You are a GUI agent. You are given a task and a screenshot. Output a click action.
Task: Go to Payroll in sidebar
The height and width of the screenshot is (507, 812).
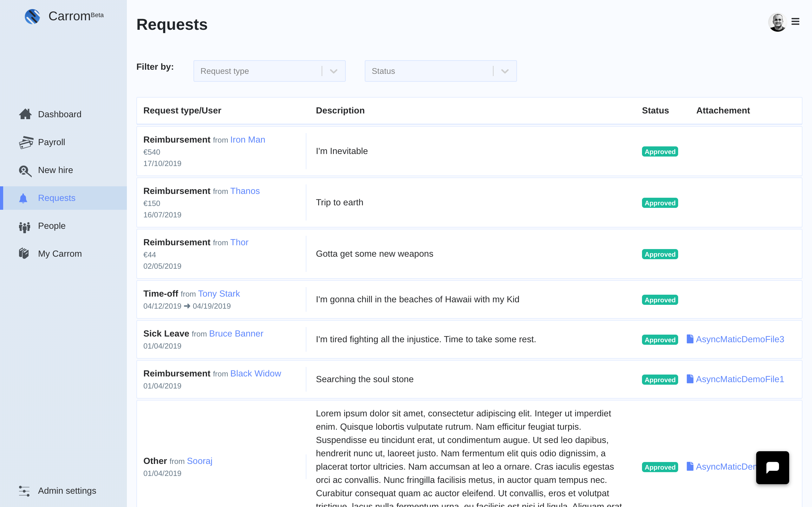(51, 142)
